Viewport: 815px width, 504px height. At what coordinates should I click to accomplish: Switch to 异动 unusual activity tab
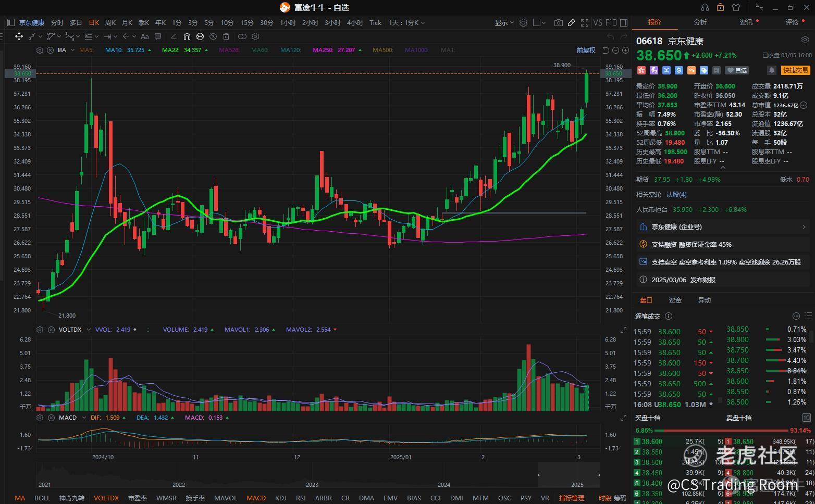pos(705,300)
